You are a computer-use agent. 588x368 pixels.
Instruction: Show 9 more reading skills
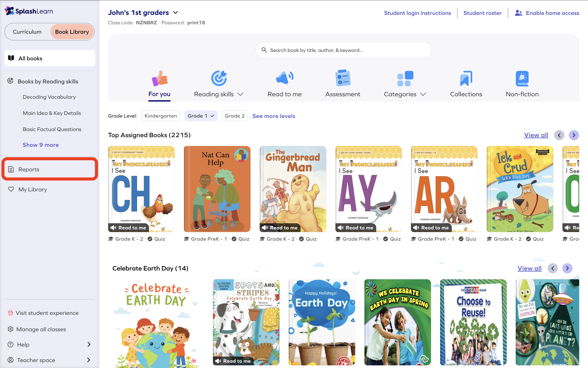tap(41, 145)
